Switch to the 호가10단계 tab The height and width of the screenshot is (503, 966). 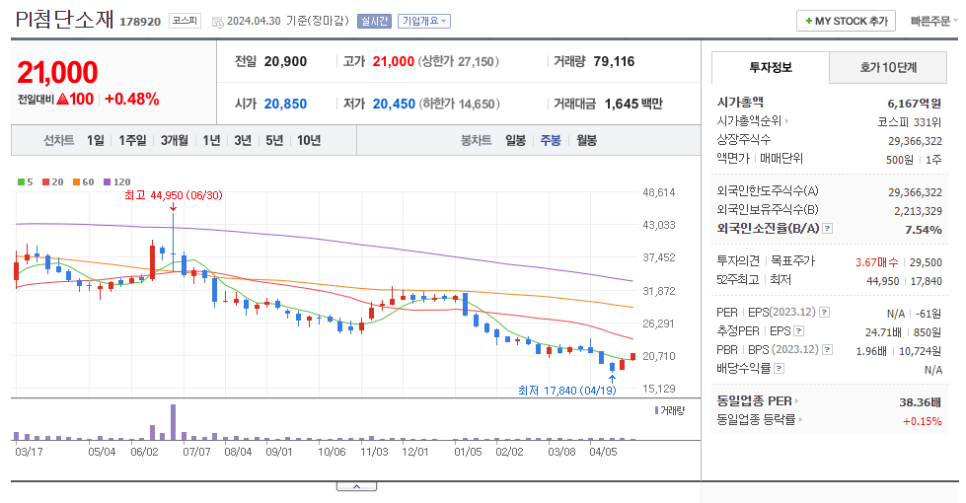[888, 68]
